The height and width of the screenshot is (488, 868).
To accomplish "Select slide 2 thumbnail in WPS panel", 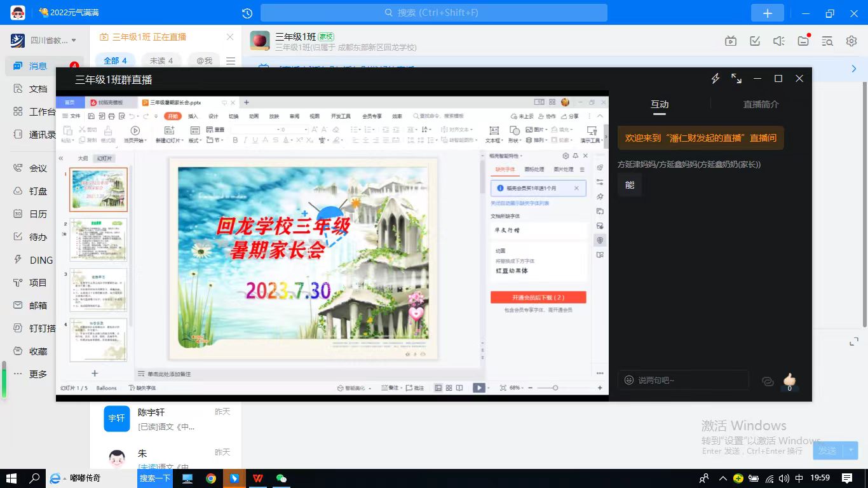I will click(x=98, y=240).
